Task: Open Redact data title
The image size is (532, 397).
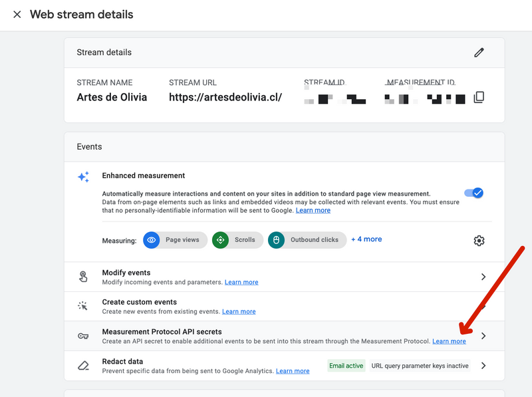Action: (122, 361)
